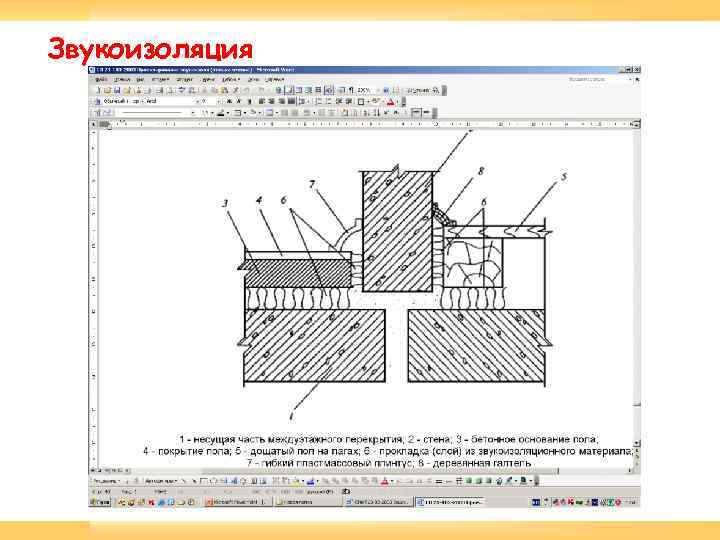Open the Автофигуры menu

point(161,481)
